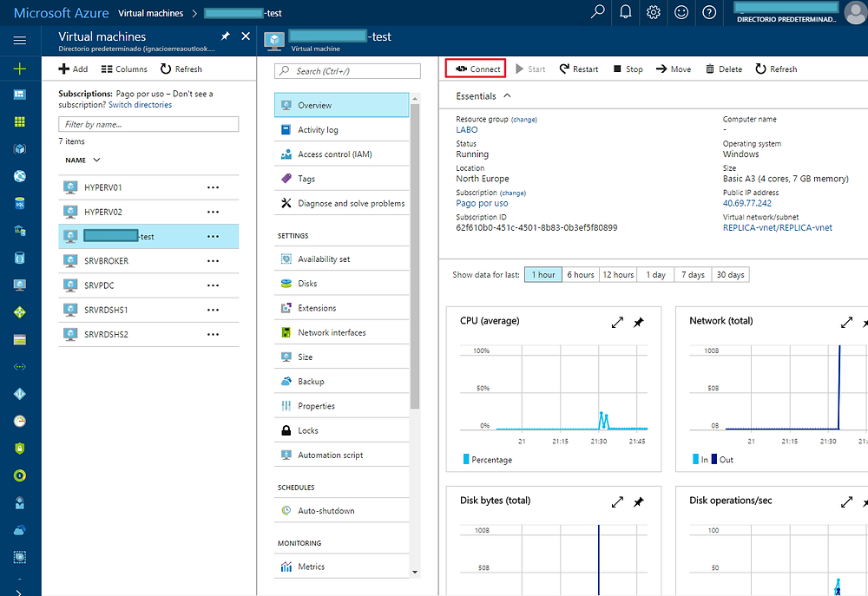Click Restart in the VM toolbar

(579, 69)
